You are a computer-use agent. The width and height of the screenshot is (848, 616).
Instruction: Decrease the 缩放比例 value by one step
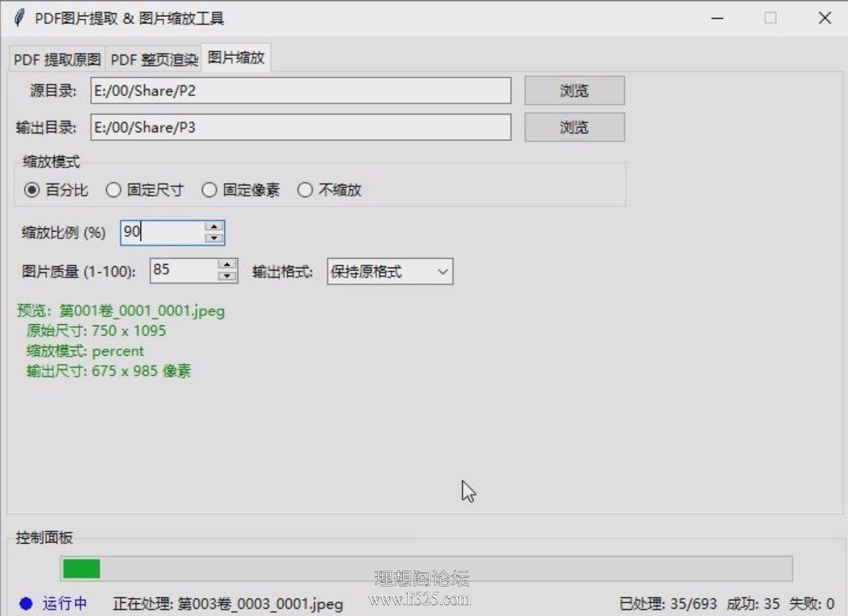point(214,238)
